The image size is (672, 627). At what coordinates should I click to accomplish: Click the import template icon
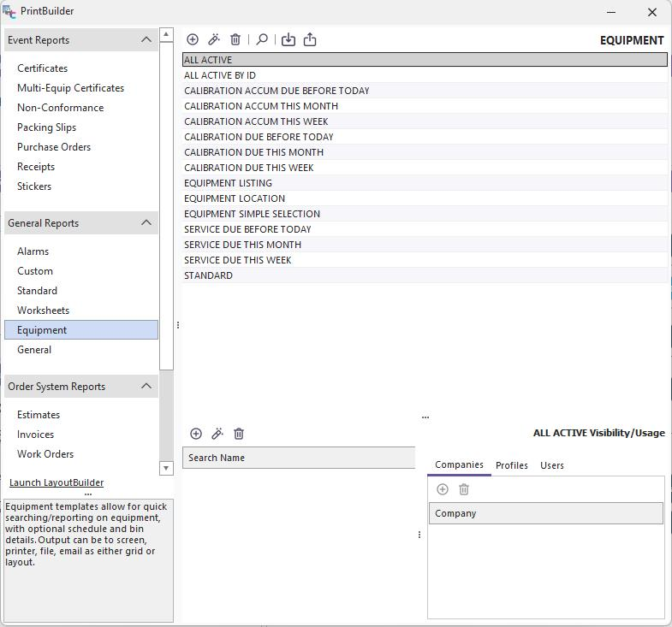point(288,39)
